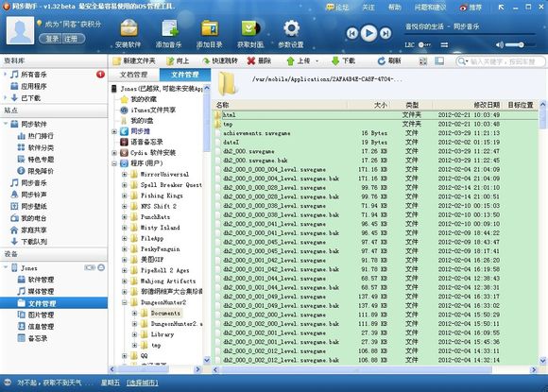
Task: Play music with the play button
Action: pyautogui.click(x=368, y=33)
